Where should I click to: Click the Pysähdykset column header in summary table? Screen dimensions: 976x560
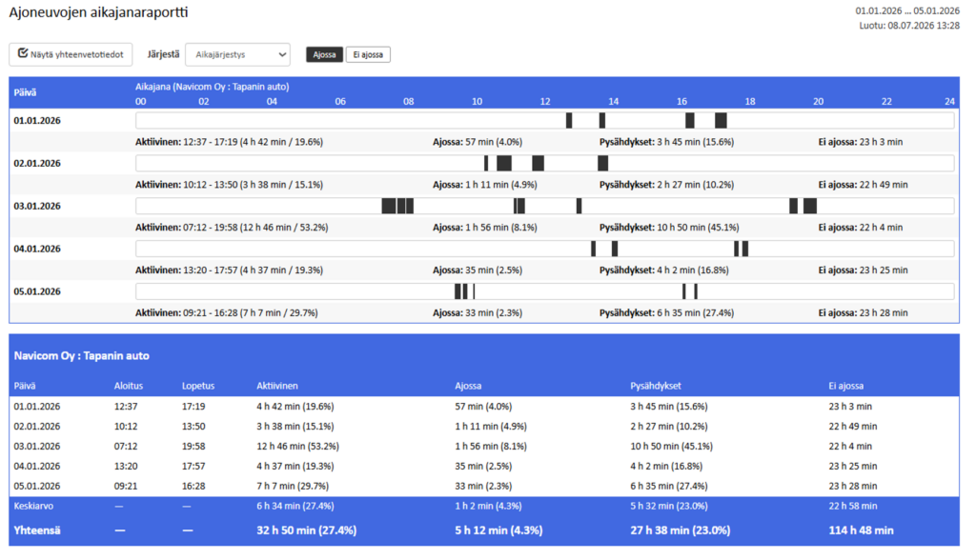click(x=656, y=386)
